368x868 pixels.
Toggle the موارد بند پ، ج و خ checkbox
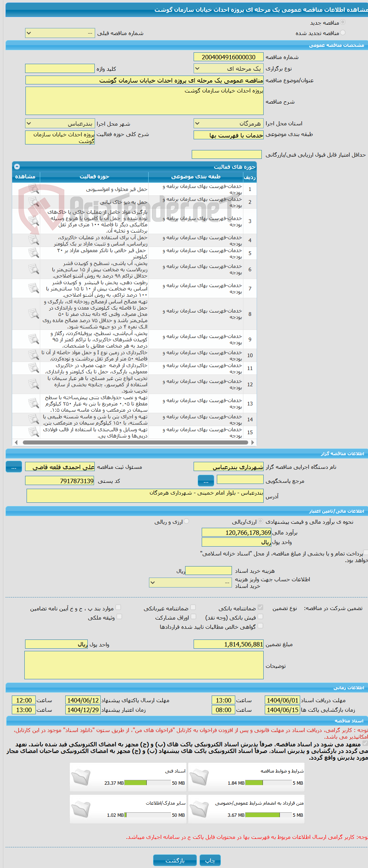click(118, 607)
